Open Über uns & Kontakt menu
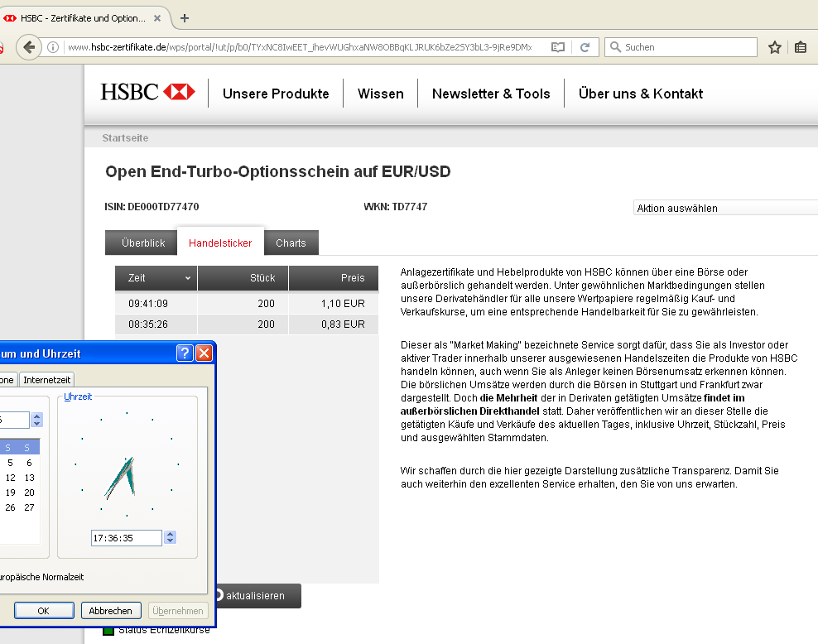This screenshot has height=644, width=818. click(641, 94)
